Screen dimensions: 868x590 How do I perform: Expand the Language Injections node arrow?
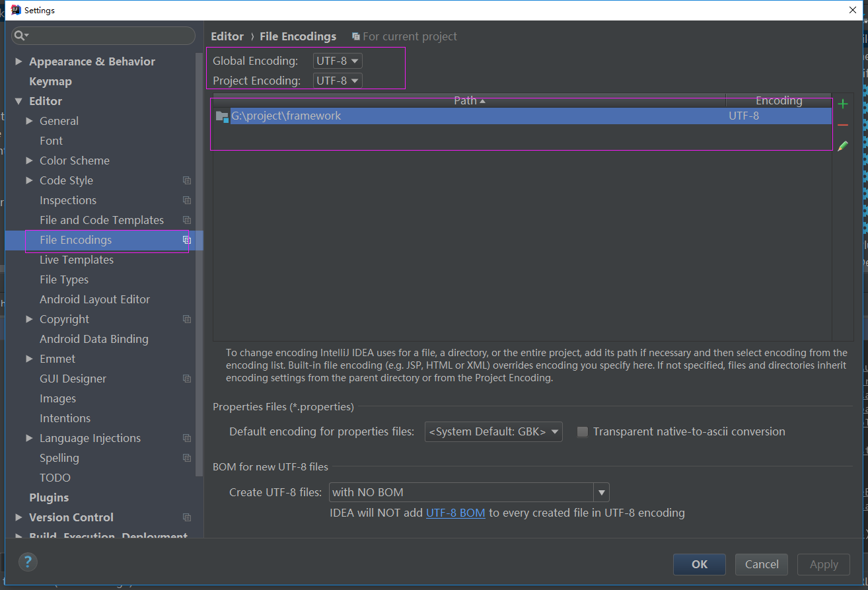(29, 438)
